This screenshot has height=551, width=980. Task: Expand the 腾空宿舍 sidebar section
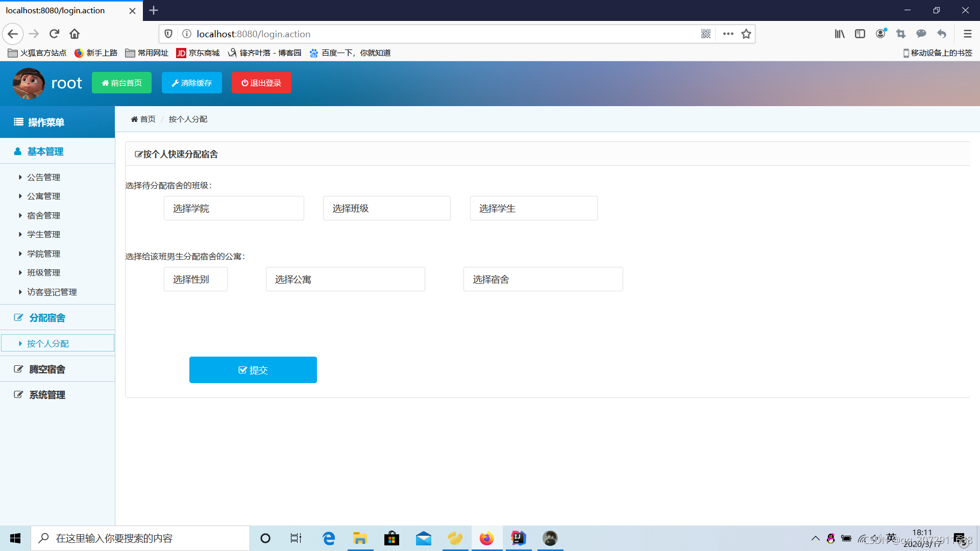pos(47,369)
